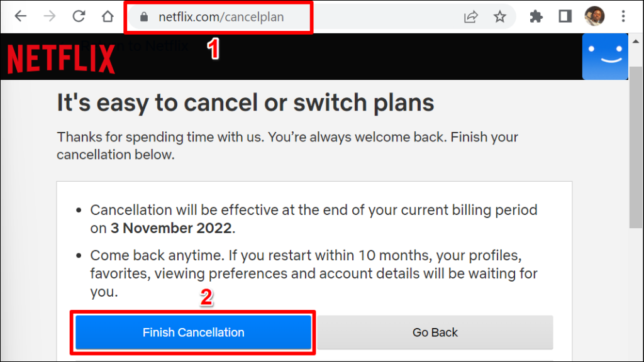
Task: Go to the browser home page
Action: pyautogui.click(x=108, y=17)
